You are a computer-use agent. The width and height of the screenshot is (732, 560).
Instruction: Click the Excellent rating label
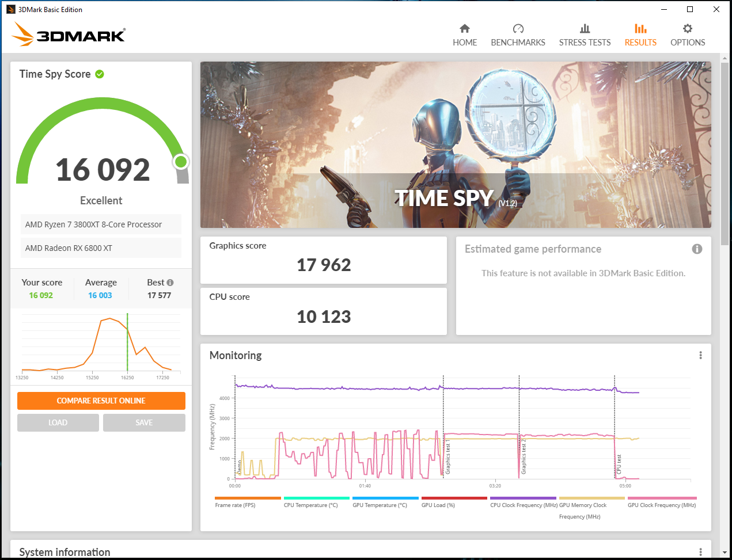pos(101,200)
